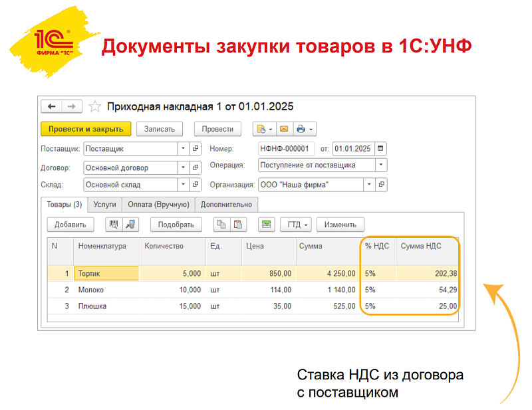Click the Записать button
The width and height of the screenshot is (532, 410).
click(160, 129)
